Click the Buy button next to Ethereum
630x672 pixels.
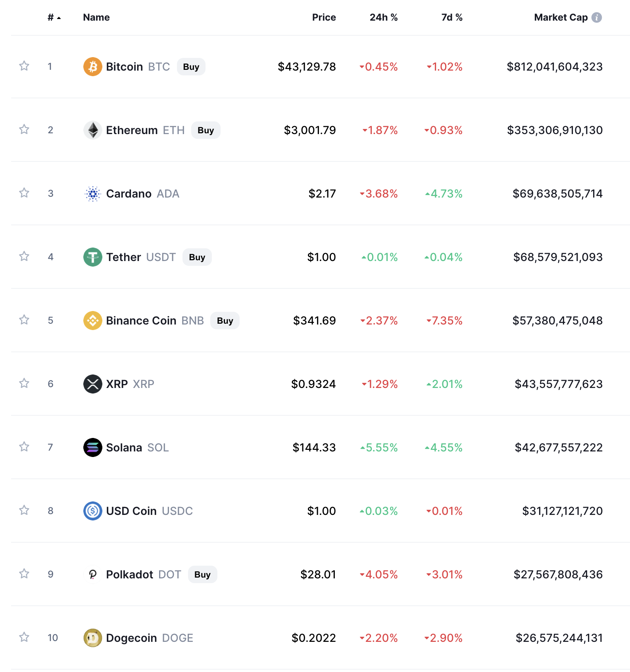[206, 130]
